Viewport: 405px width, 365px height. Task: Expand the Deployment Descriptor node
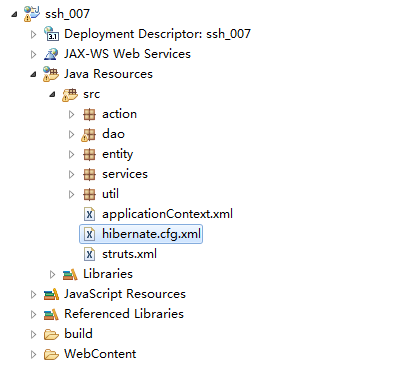[33, 34]
